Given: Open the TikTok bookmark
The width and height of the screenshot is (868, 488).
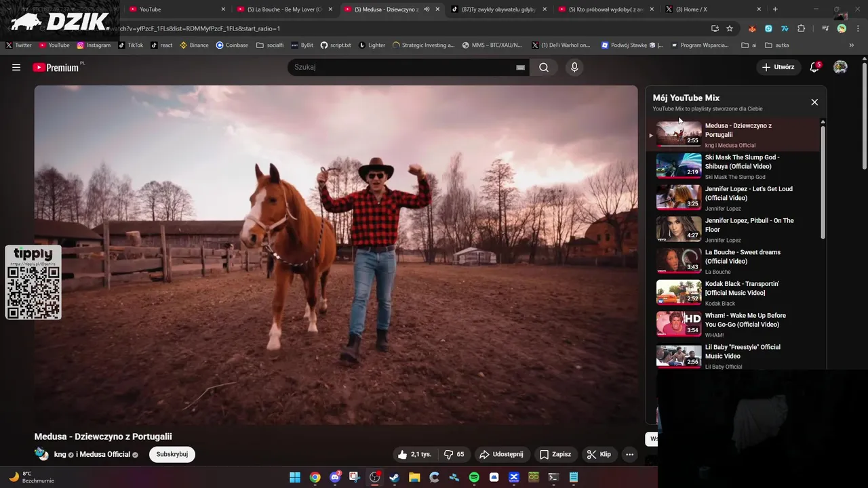Looking at the screenshot, I should pyautogui.click(x=131, y=45).
